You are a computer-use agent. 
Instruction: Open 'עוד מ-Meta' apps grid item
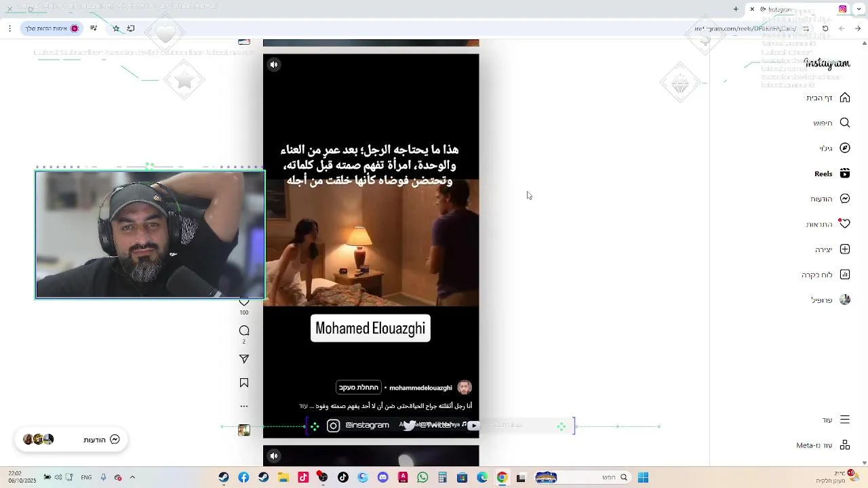click(823, 445)
